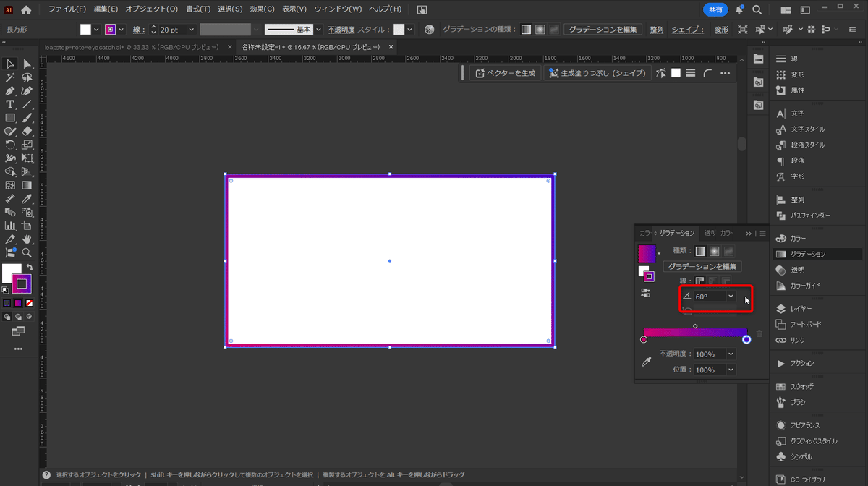Image resolution: width=868 pixels, height=486 pixels.
Task: Select the Type tool
Action: 10,105
